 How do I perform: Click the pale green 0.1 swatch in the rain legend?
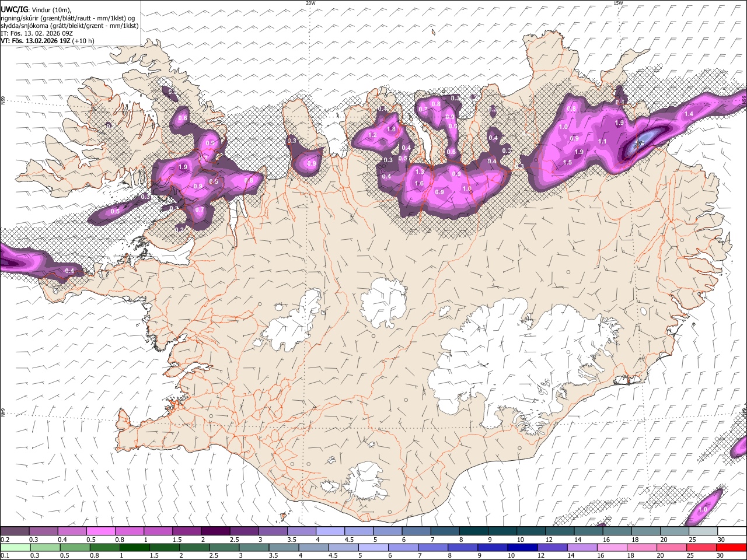click(15, 547)
